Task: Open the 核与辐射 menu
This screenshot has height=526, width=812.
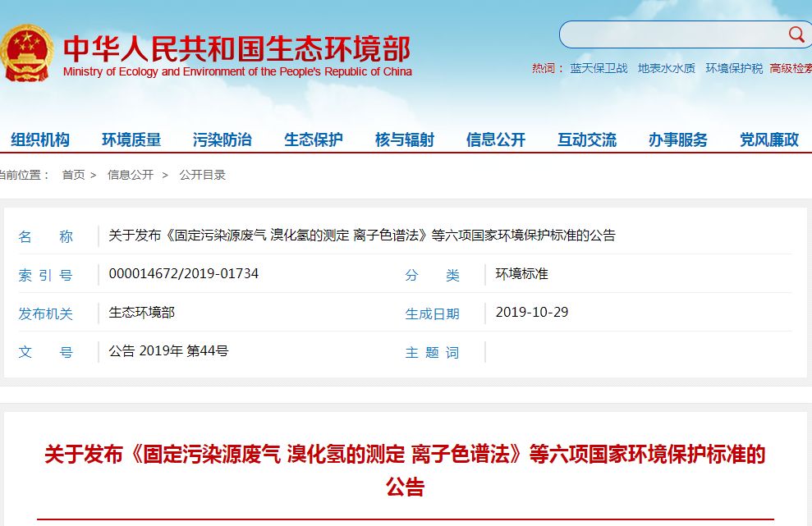Action: coord(405,140)
